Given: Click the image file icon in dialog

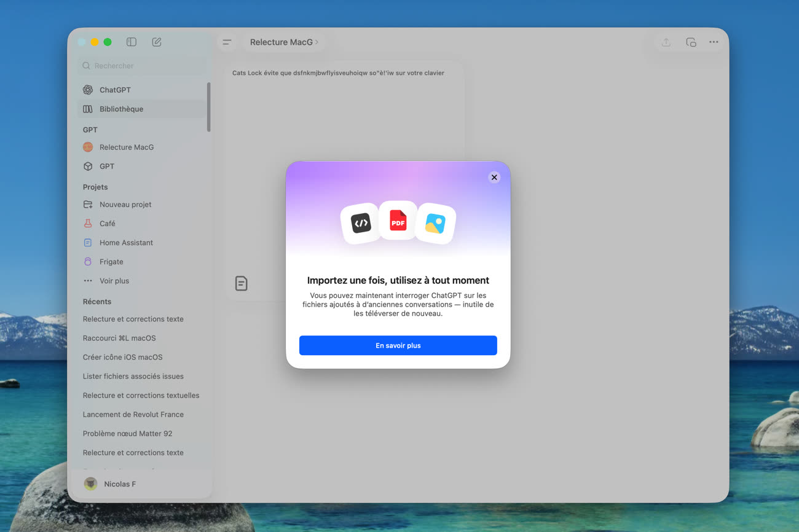Looking at the screenshot, I should point(435,224).
